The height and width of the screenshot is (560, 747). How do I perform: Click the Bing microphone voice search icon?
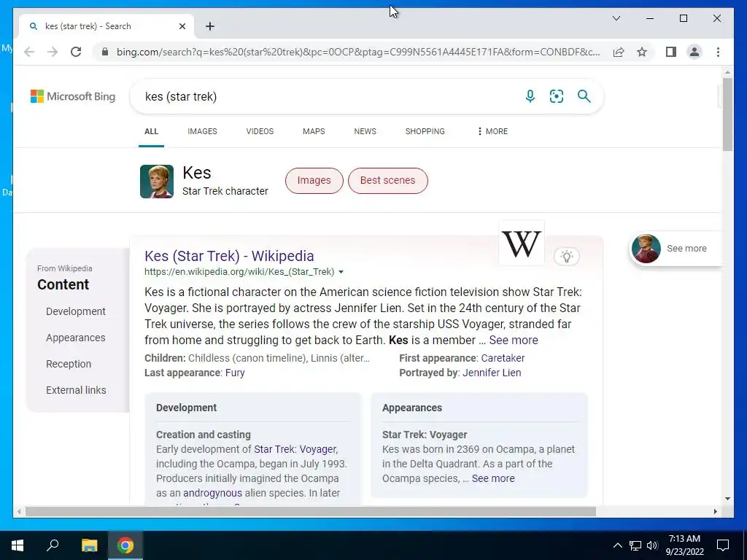530,96
